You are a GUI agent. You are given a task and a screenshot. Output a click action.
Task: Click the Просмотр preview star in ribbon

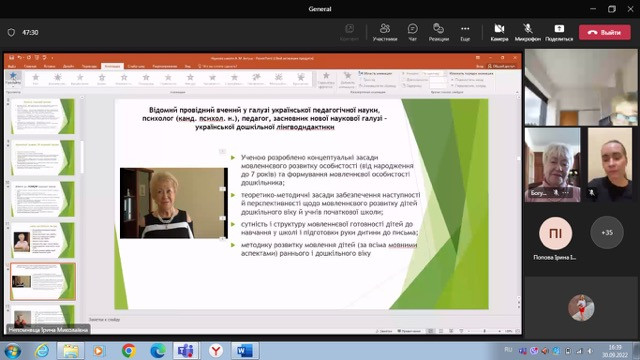coord(13,77)
